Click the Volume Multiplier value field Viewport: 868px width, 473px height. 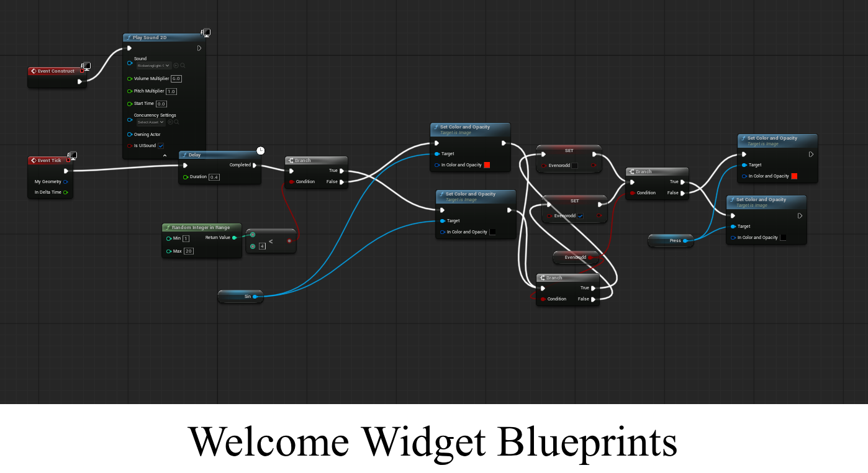(x=176, y=79)
